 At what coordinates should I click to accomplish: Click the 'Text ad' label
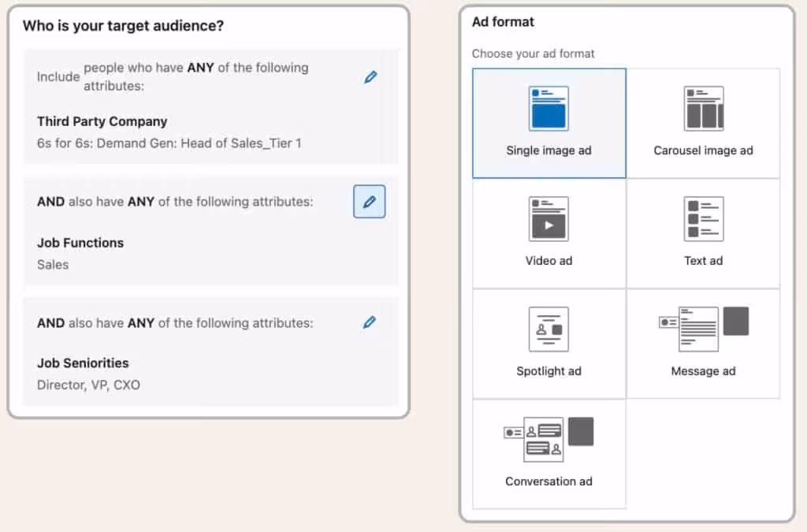(704, 261)
